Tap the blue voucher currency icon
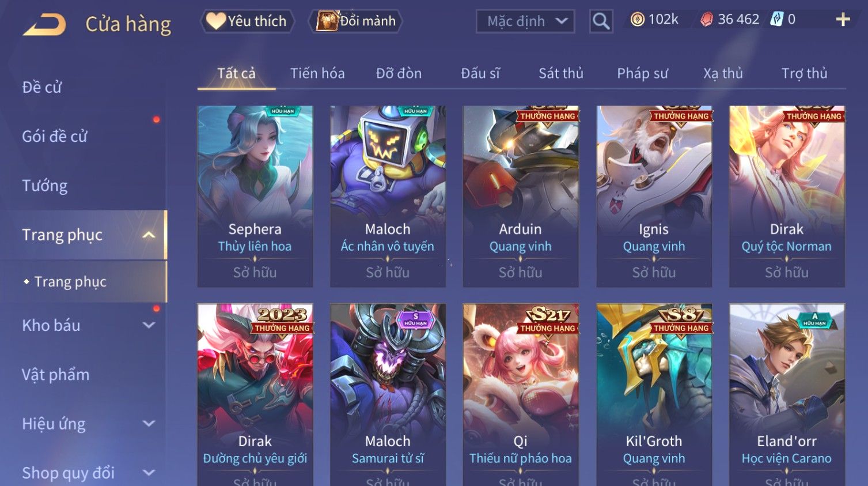 point(777,20)
